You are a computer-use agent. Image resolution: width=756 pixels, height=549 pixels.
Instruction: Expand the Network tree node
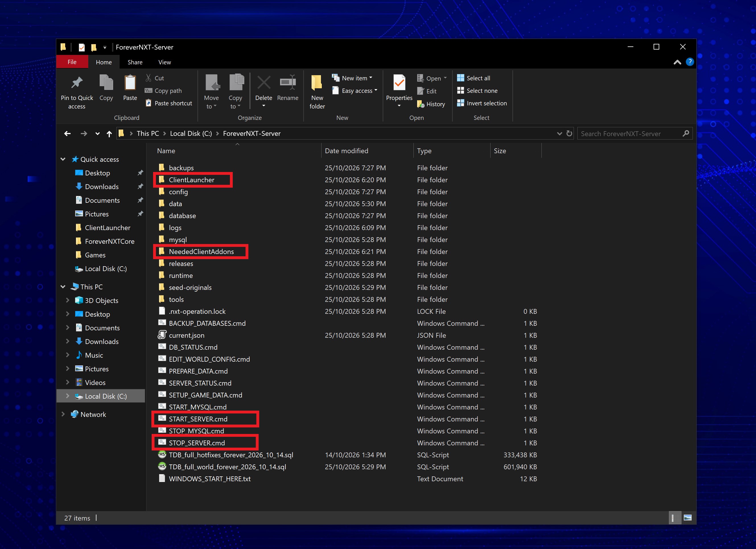63,414
